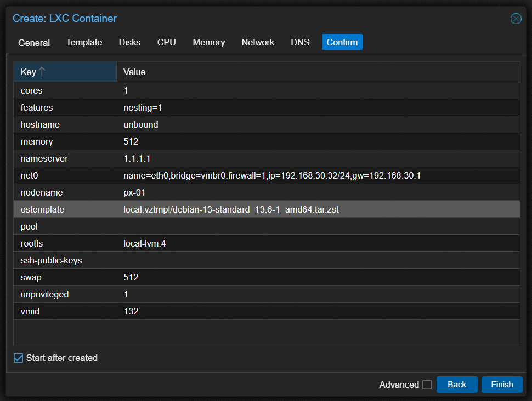532x401 pixels.
Task: Select the features key cell
Action: click(x=65, y=107)
